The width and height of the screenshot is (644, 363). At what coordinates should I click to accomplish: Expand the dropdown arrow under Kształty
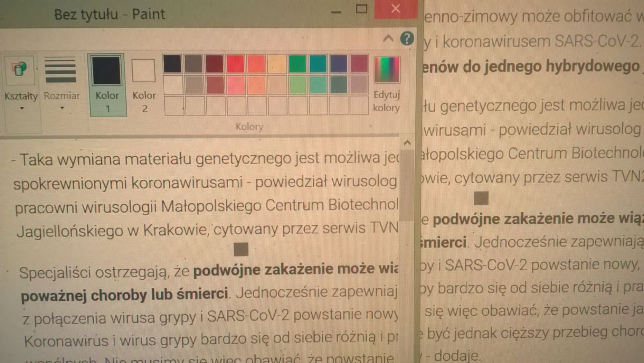pyautogui.click(x=22, y=108)
